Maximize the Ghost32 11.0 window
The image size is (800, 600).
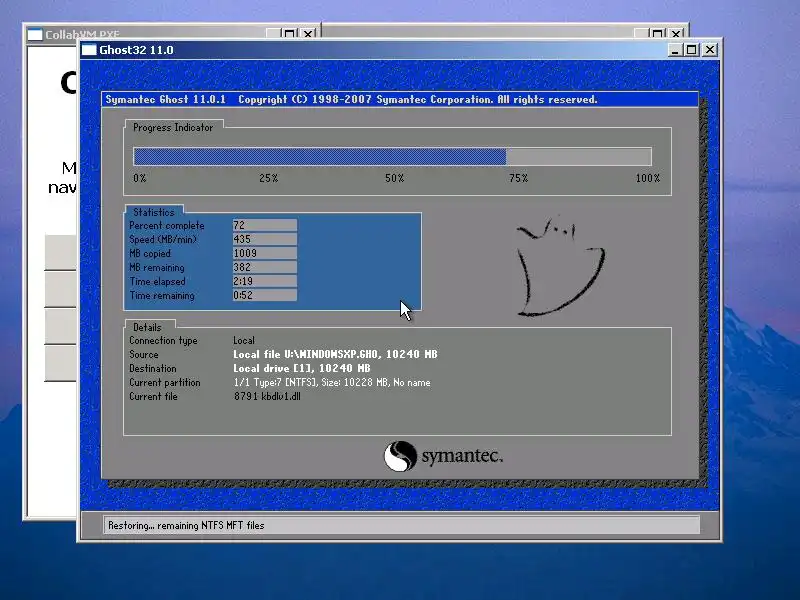691,49
